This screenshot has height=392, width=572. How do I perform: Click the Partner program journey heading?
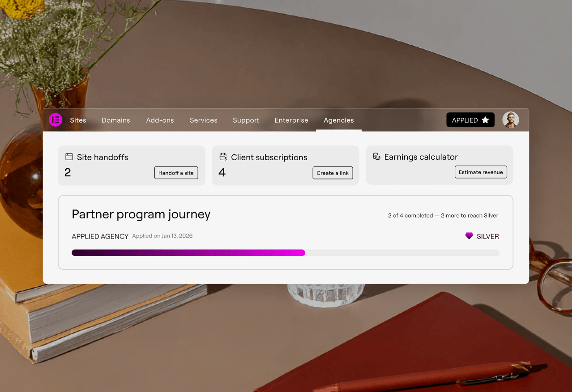coord(141,214)
